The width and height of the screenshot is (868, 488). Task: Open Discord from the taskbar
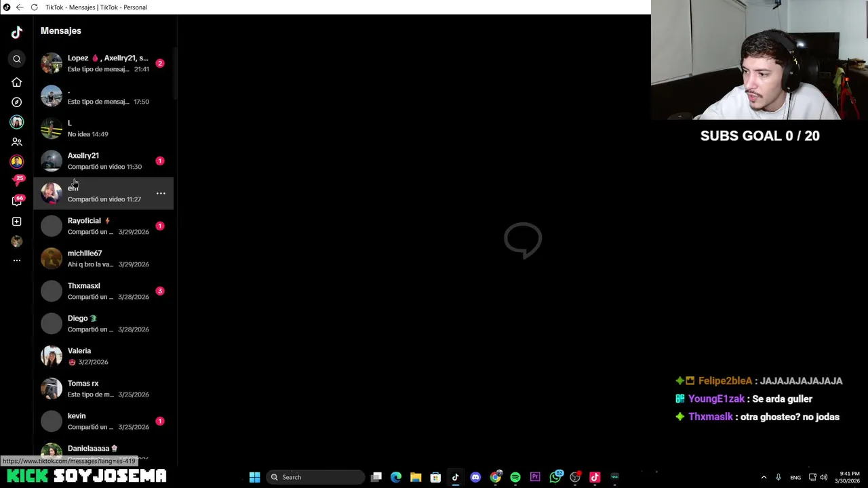tap(475, 477)
